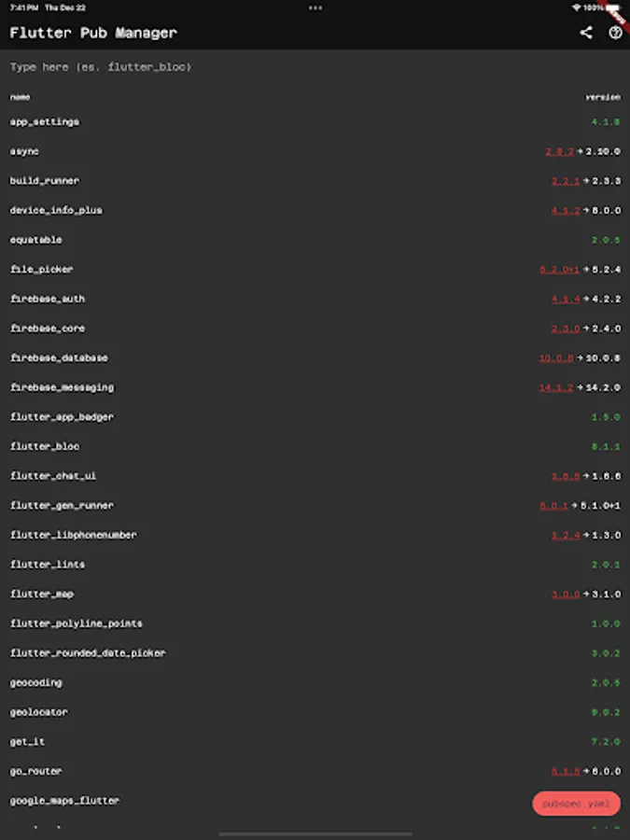Click the package search text field
Image resolution: width=630 pixels, height=840 pixels.
pyautogui.click(x=315, y=67)
